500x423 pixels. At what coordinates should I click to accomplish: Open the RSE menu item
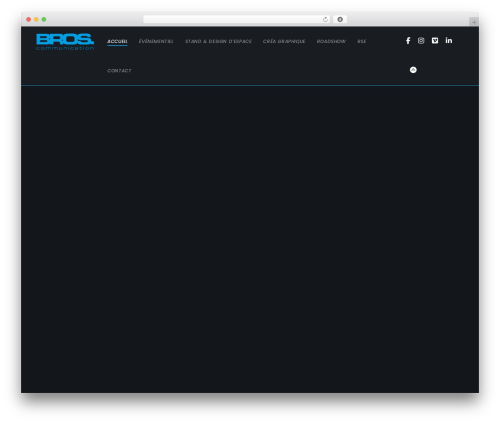click(x=362, y=41)
